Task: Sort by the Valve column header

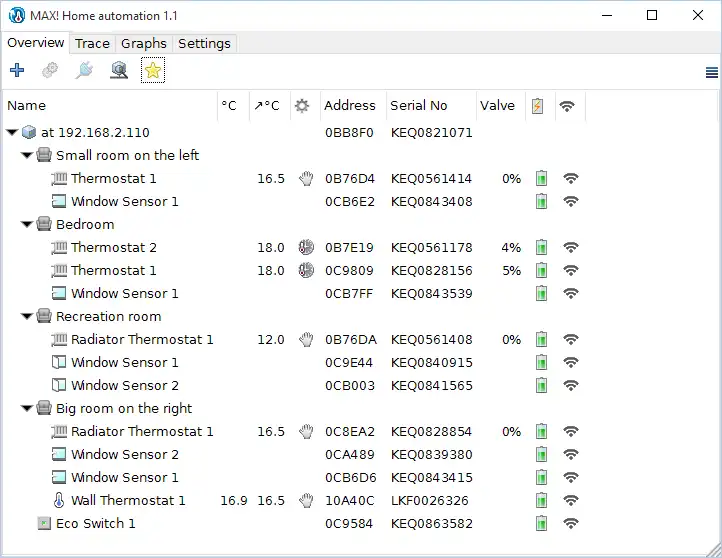Action: pyautogui.click(x=501, y=106)
